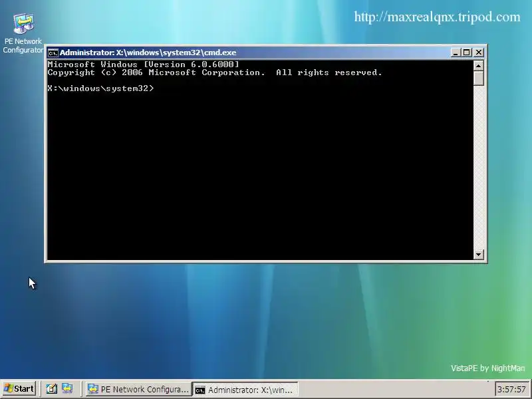
Task: Click the Copyright 2006 Microsoft Corporation line
Action: click(215, 72)
